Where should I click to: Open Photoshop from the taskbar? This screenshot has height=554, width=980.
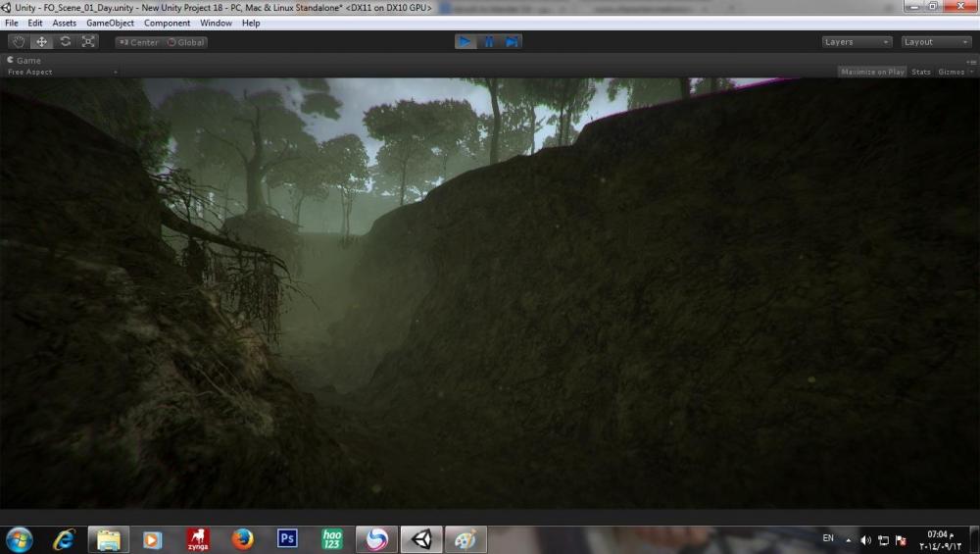coord(287,538)
